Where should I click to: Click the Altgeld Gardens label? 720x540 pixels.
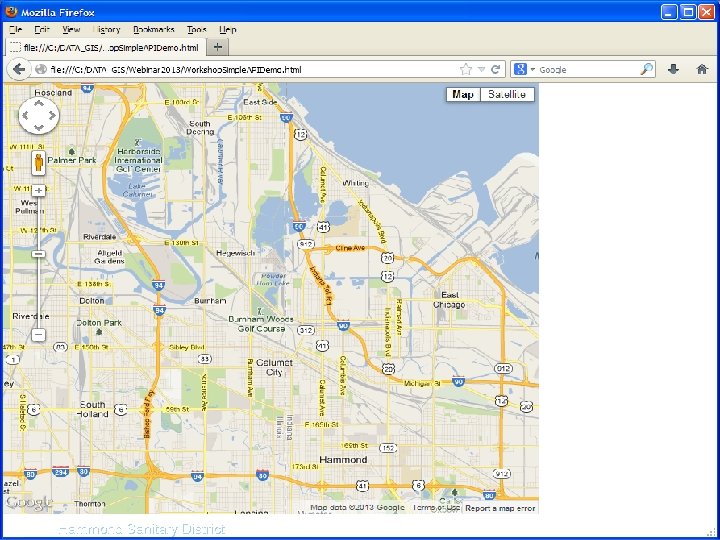click(109, 257)
